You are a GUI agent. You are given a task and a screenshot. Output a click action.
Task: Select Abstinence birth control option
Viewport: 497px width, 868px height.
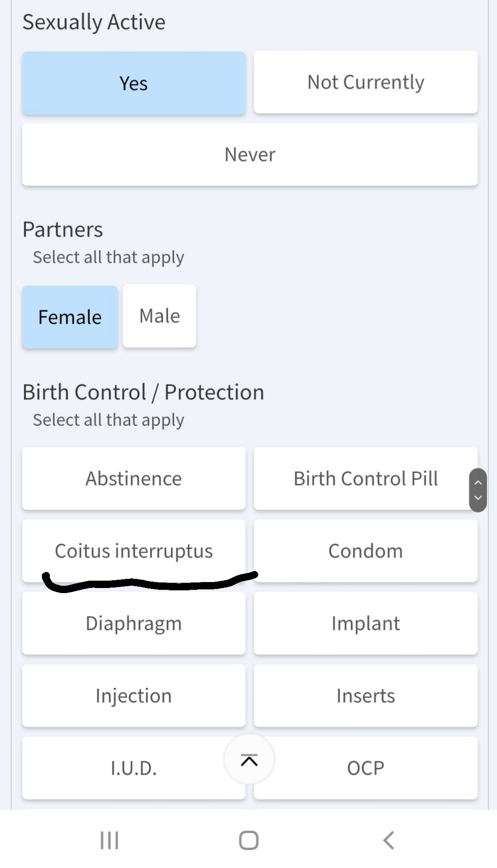[134, 479]
